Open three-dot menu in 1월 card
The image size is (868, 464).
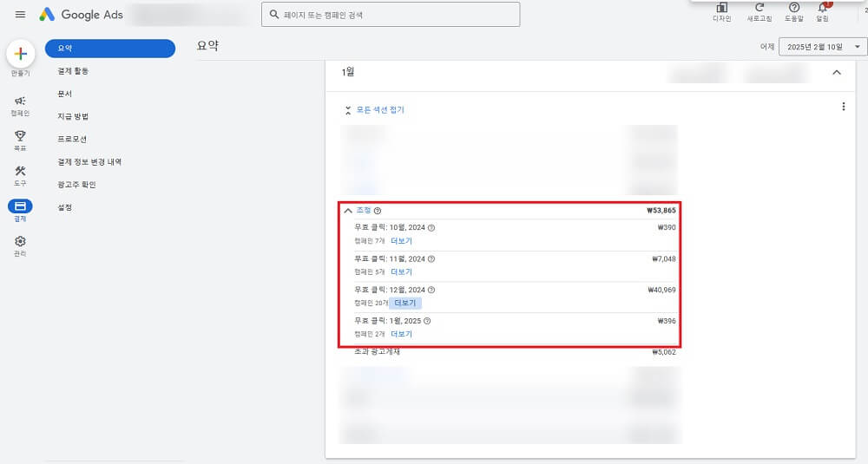click(843, 106)
